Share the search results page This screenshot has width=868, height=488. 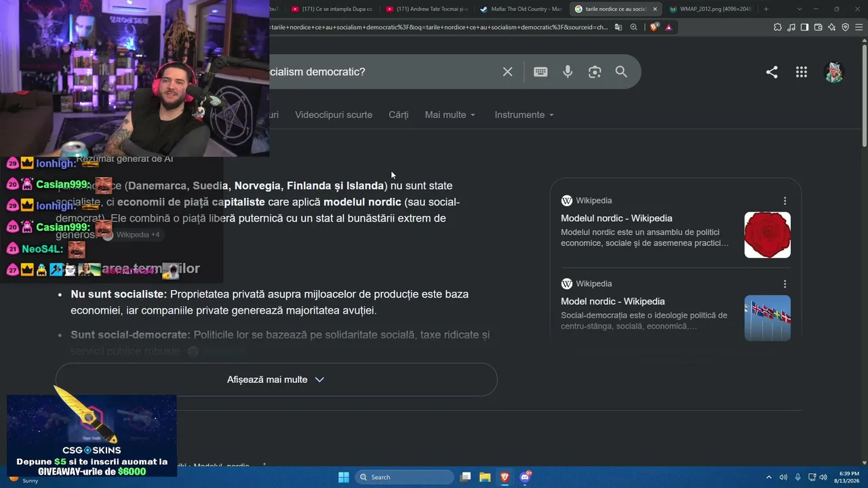tap(772, 72)
